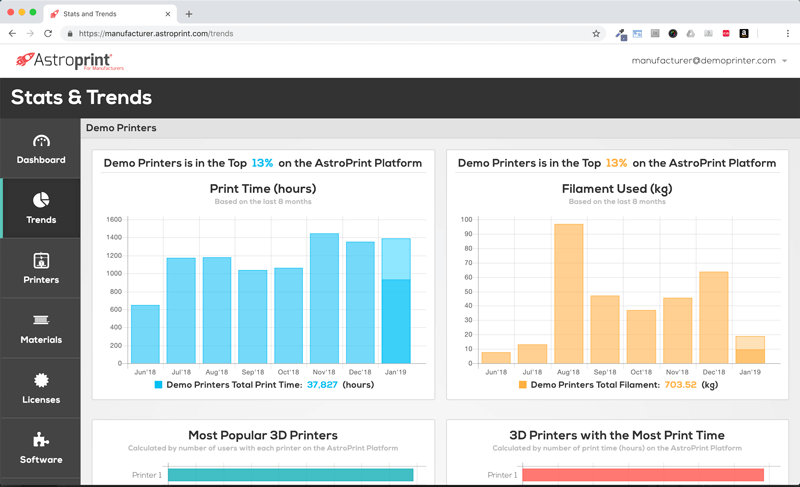Click the AstroPrint rocket logo

69,61
